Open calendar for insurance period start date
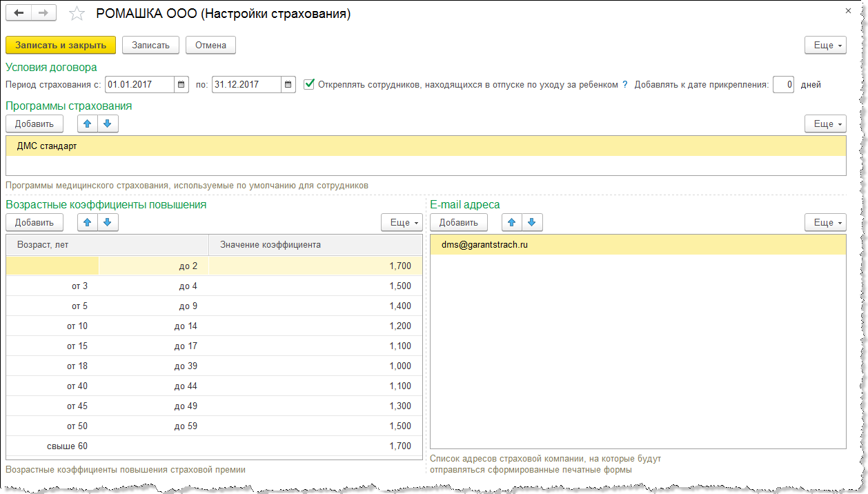 (x=181, y=84)
